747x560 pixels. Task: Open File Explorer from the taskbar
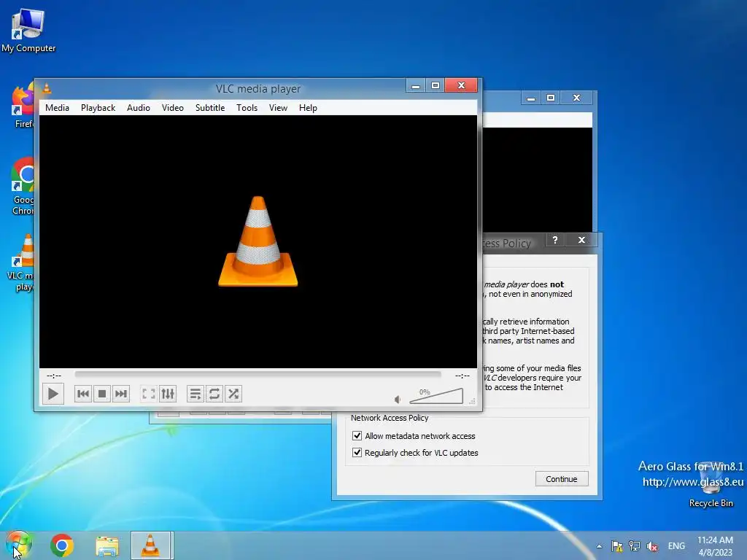[107, 545]
